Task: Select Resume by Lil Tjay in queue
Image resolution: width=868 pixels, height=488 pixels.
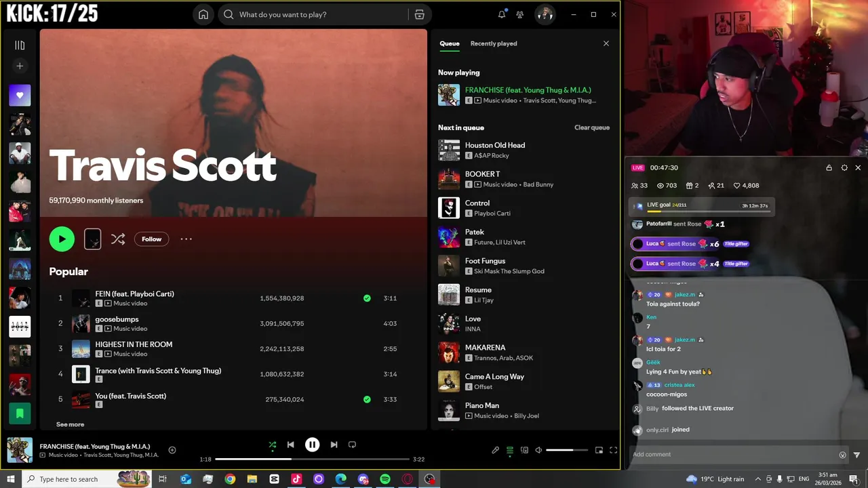Action: pos(524,295)
